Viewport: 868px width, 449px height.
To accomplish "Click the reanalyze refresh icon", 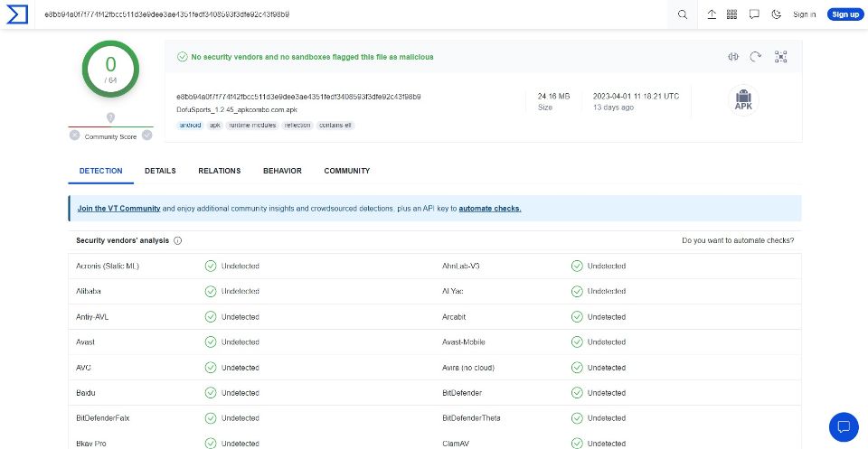I will coord(756,56).
